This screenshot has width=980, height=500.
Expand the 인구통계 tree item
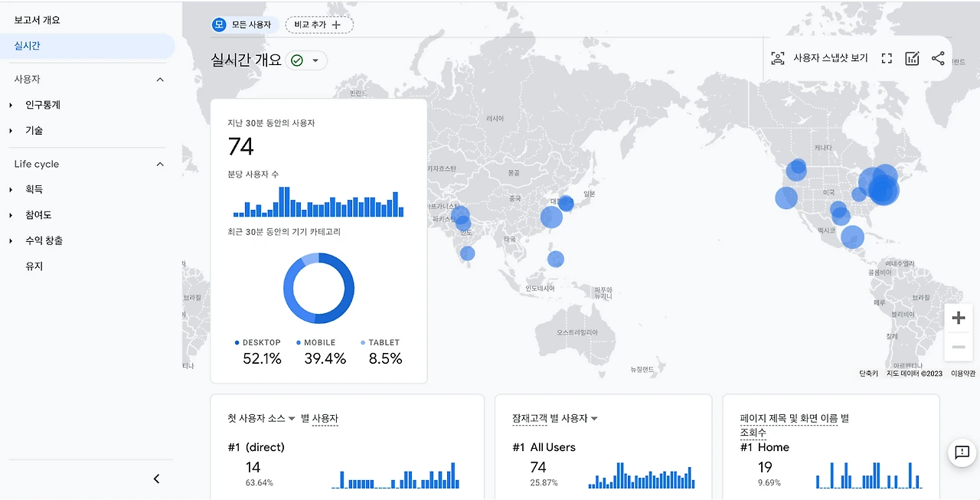coord(11,105)
